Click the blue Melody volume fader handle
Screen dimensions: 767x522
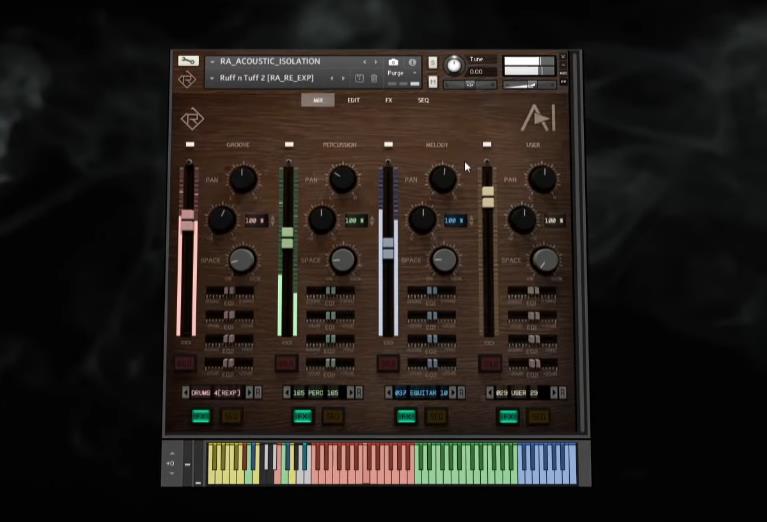click(388, 248)
